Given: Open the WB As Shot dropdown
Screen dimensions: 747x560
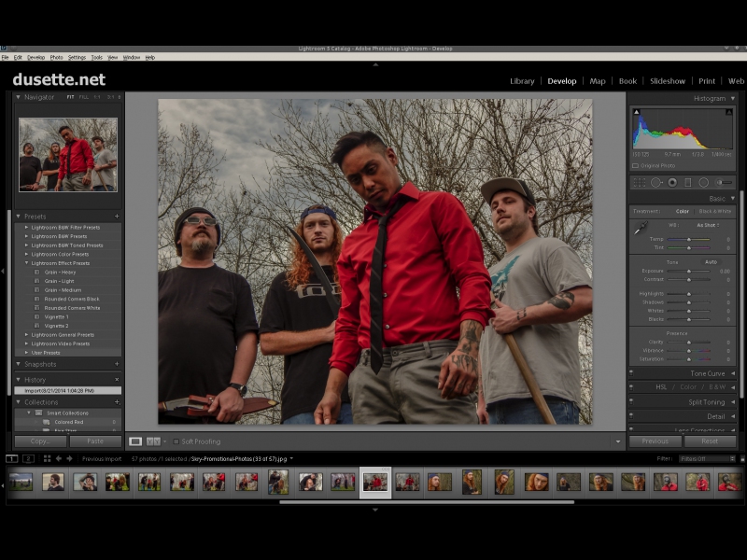Looking at the screenshot, I should 707,225.
